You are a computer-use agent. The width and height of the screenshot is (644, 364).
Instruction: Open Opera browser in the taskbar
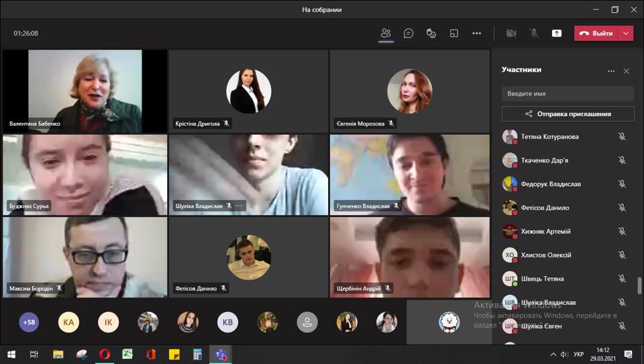click(105, 354)
